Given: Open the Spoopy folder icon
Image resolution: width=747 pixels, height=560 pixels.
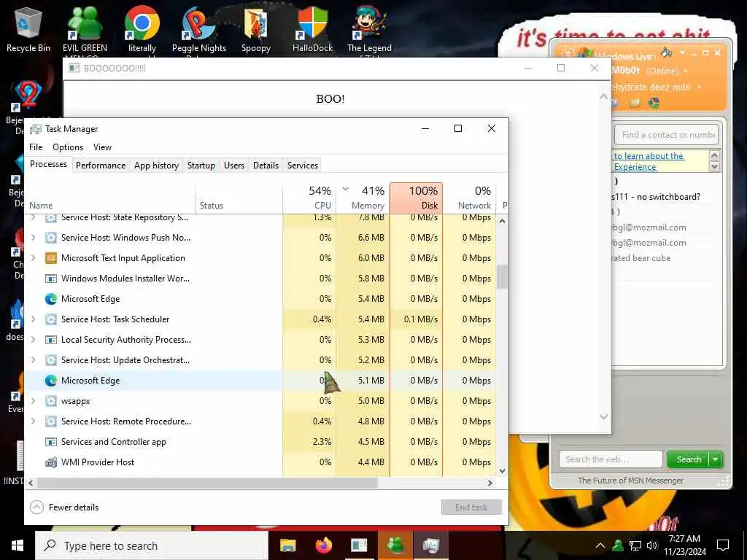Looking at the screenshot, I should click(256, 29).
